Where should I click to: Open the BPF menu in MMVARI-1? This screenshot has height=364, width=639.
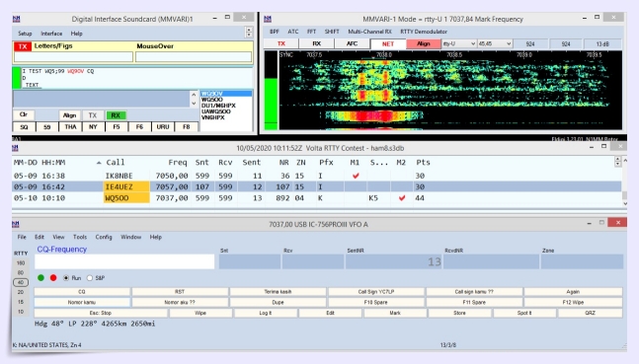coord(275,32)
